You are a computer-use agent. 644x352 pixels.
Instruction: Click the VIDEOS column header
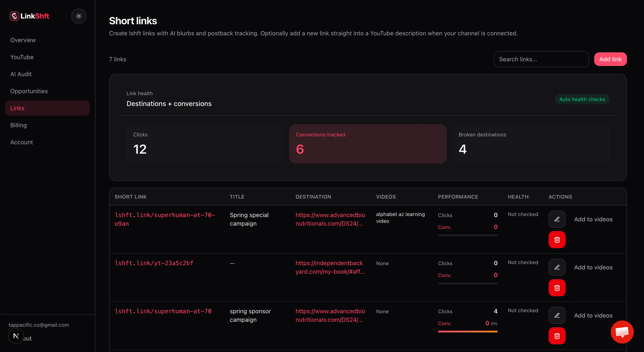[386, 197]
